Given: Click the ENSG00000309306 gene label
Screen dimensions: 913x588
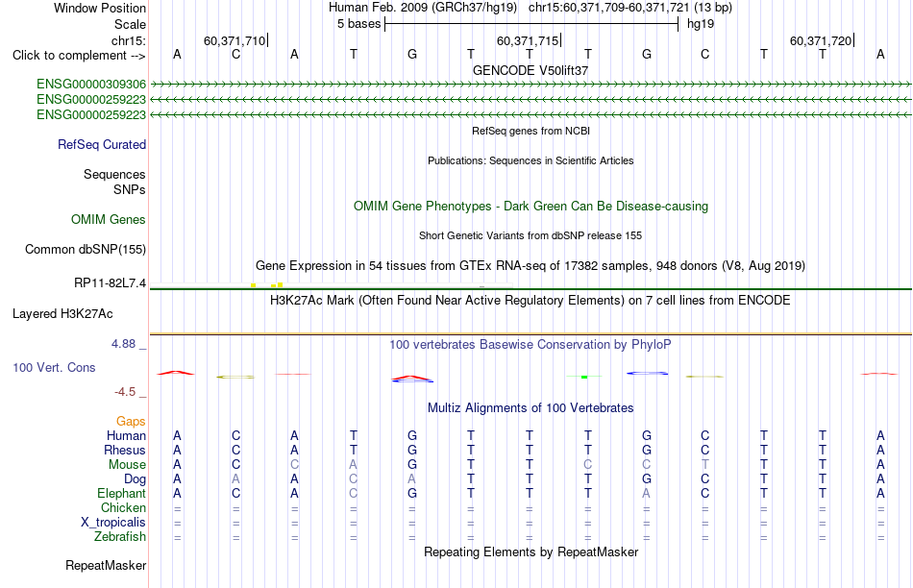Looking at the screenshot, I should coord(91,85).
